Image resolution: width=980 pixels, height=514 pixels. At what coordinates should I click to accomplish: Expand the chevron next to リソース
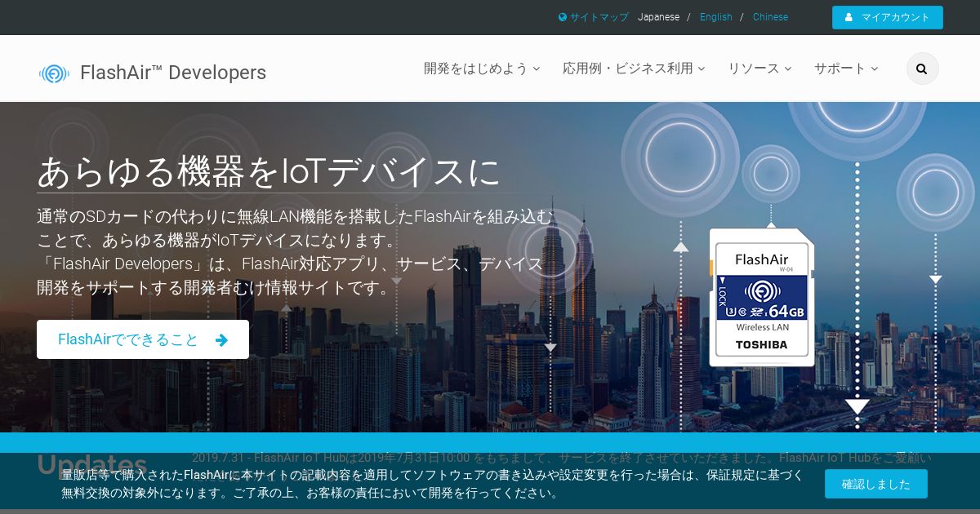pyautogui.click(x=788, y=69)
